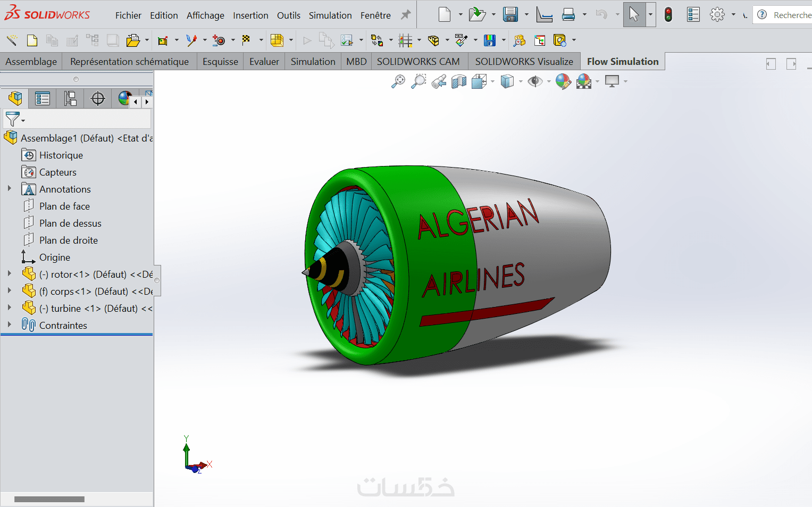Screen dimensions: 812x507
Task: Open the Fenêtre menu
Action: tap(375, 15)
